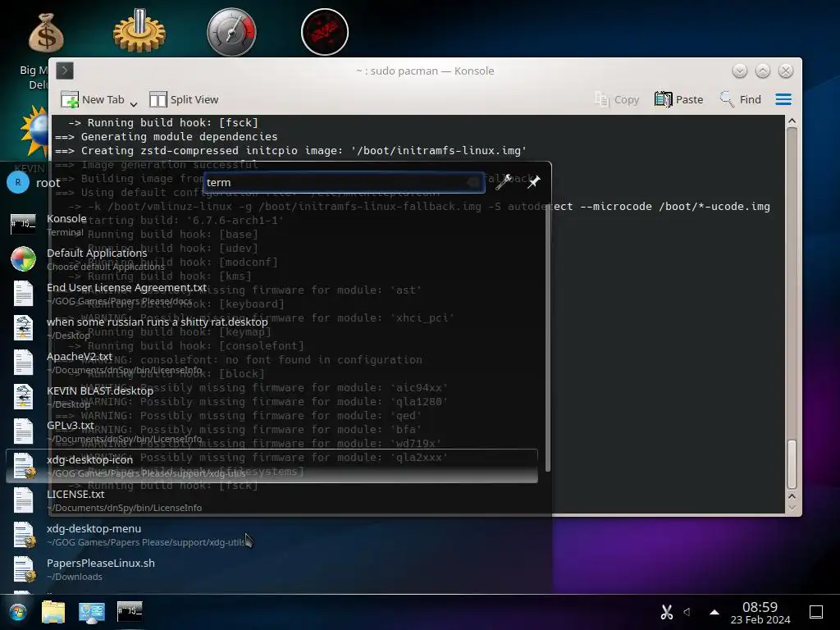Pin the launcher search panel

point(533,182)
